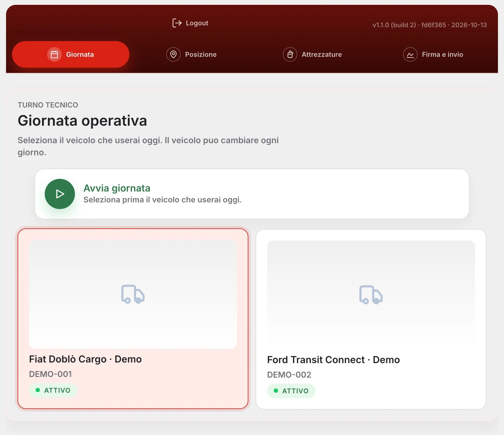The image size is (504, 435).
Task: Click the truck icon on Fiat Doblò card
Action: pos(133,294)
